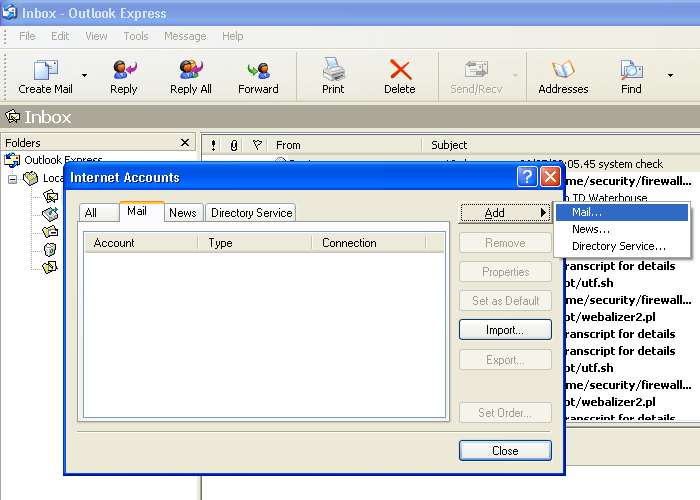This screenshot has width=700, height=500.
Task: Open the Send/Recv dropdown arrow
Action: (516, 75)
